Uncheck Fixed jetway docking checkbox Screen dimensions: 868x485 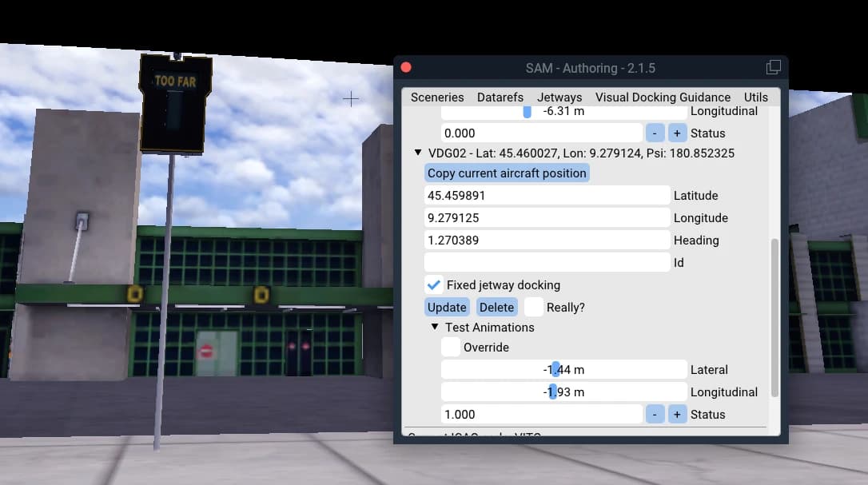coord(433,285)
